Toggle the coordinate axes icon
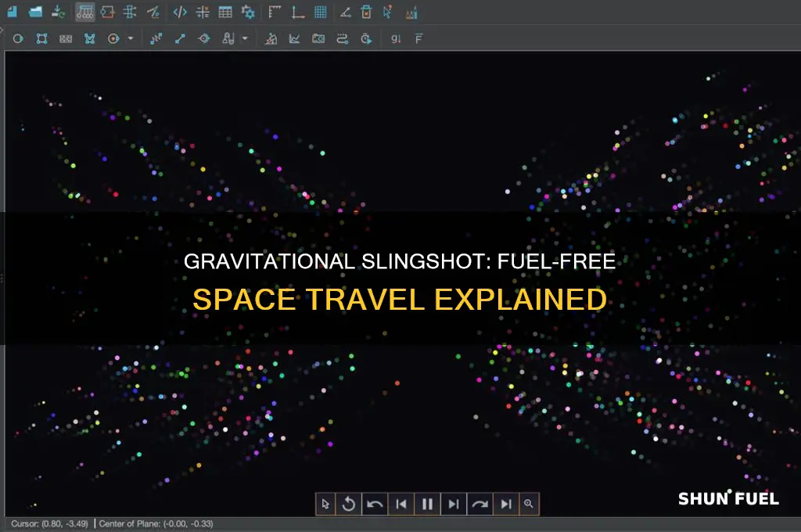Screen dimensions: 801x532 point(298,12)
